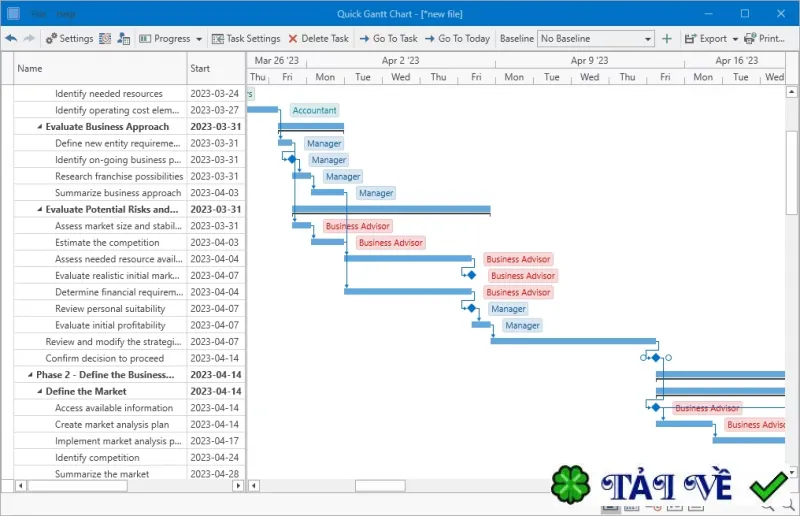The width and height of the screenshot is (800, 516).
Task: Click chart horizontal scrollbar left arrow
Action: tap(254, 486)
